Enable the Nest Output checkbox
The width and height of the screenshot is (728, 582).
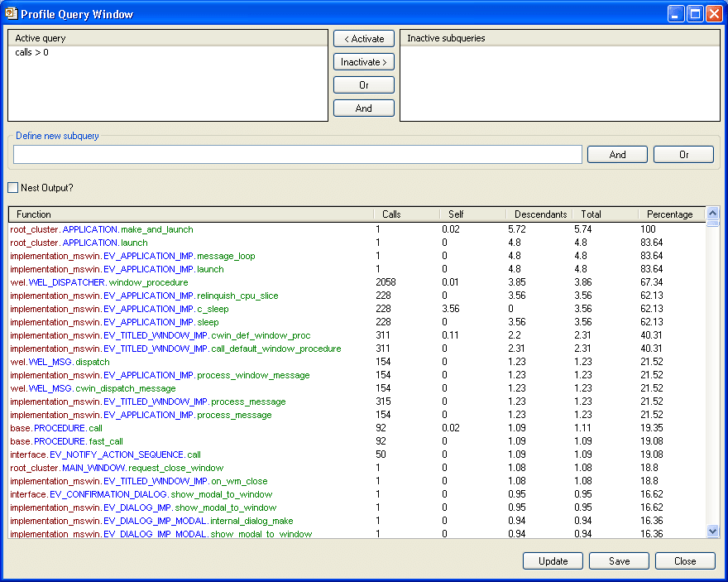13,188
